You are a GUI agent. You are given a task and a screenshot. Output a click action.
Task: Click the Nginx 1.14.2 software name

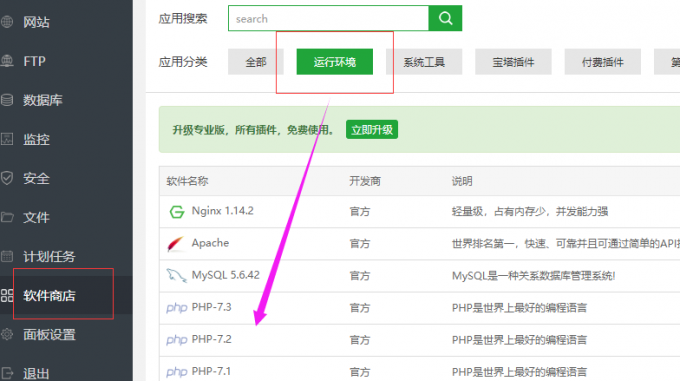[x=222, y=211]
